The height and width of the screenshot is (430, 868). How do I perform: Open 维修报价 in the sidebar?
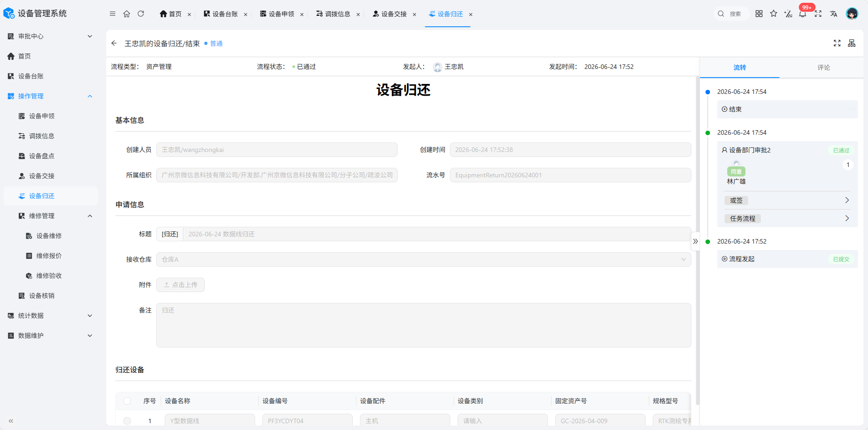click(50, 256)
